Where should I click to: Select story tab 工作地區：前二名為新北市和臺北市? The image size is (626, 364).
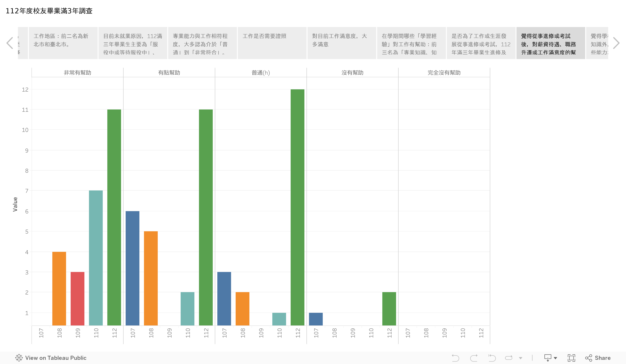pyautogui.click(x=63, y=43)
